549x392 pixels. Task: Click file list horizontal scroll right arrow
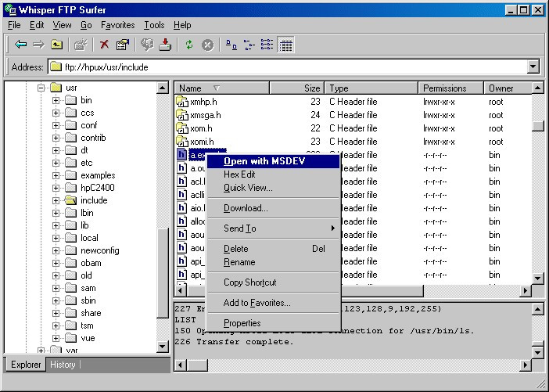tap(526, 290)
